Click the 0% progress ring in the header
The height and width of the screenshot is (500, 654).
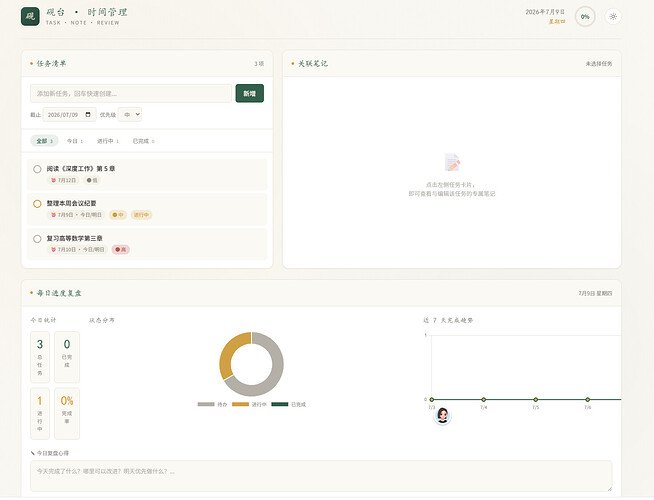point(585,17)
